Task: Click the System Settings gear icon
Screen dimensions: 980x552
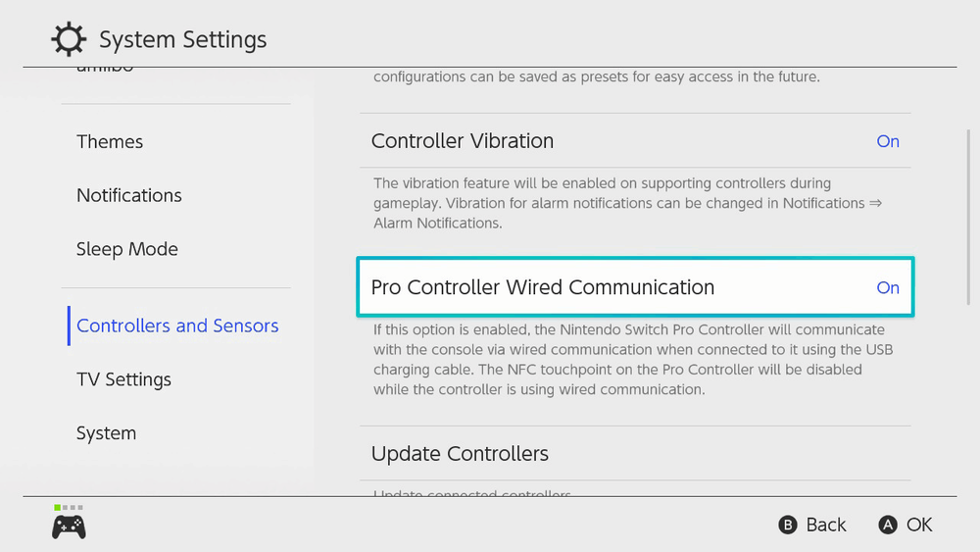Action: (x=68, y=40)
